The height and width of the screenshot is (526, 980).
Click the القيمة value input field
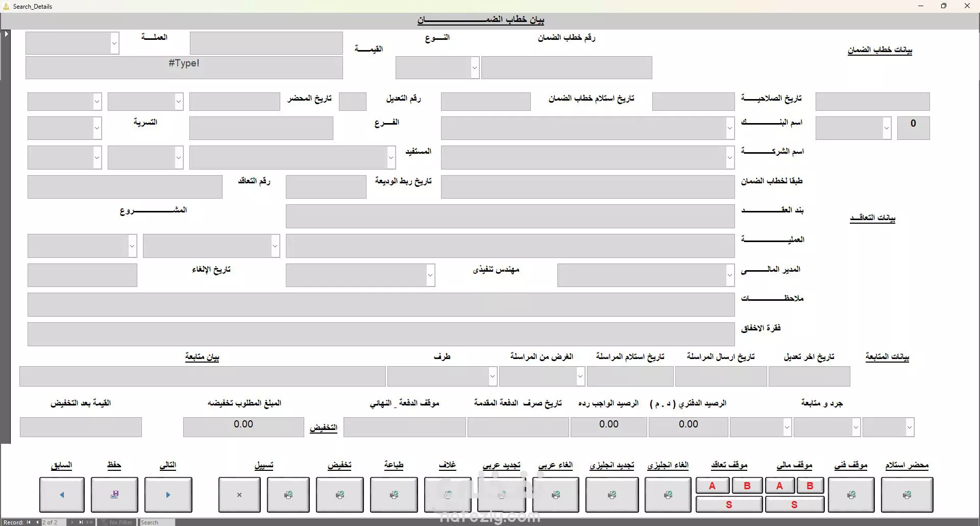[266, 43]
